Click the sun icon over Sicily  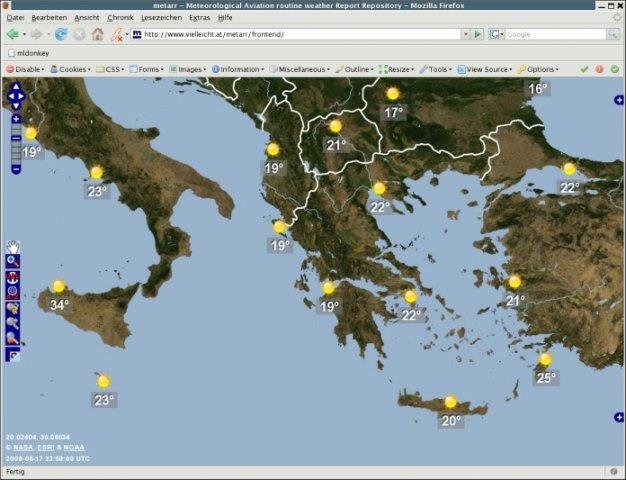[59, 286]
